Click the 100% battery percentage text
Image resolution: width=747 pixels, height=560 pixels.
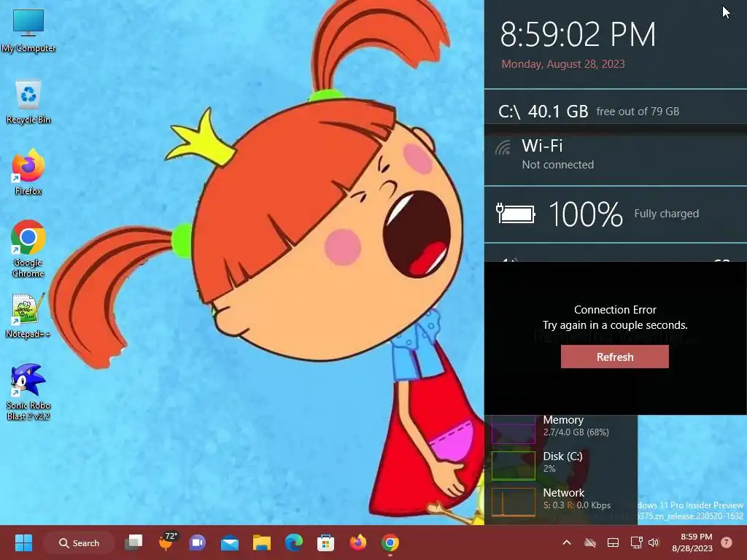click(x=586, y=214)
